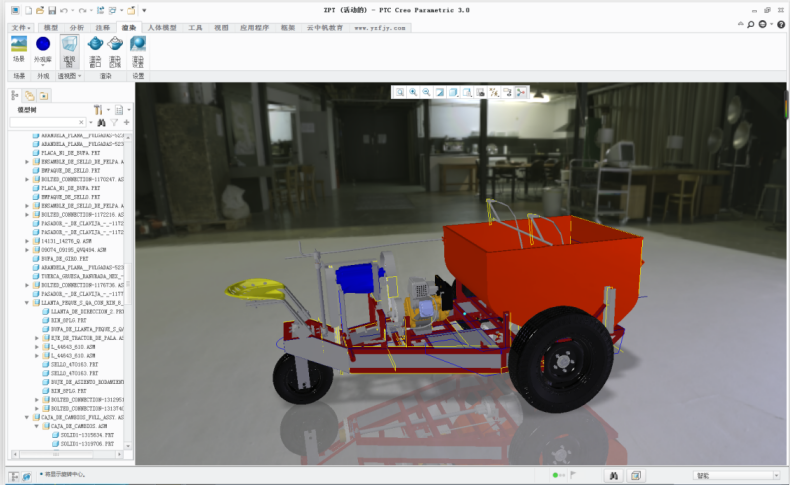The image size is (790, 485).
Task: Toggle navigator panel in status bar
Action: click(x=14, y=476)
